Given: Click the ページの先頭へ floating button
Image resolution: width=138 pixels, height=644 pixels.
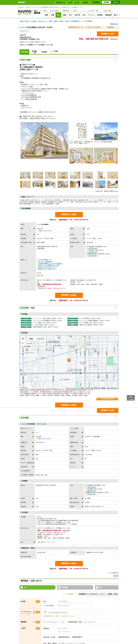Looking at the screenshot, I should (131, 398).
